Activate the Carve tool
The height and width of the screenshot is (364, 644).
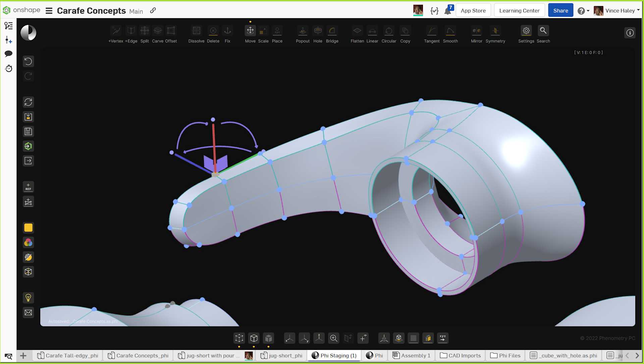(158, 31)
